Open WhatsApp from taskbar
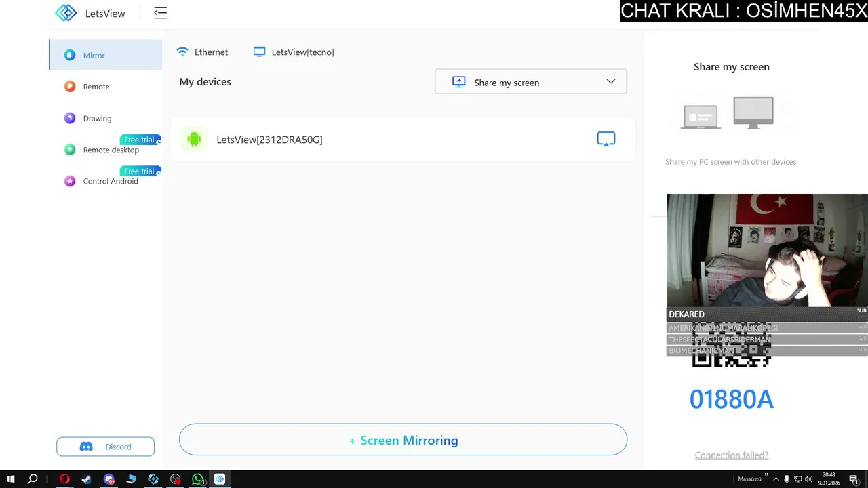Viewport: 868px width, 488px height. 198,479
